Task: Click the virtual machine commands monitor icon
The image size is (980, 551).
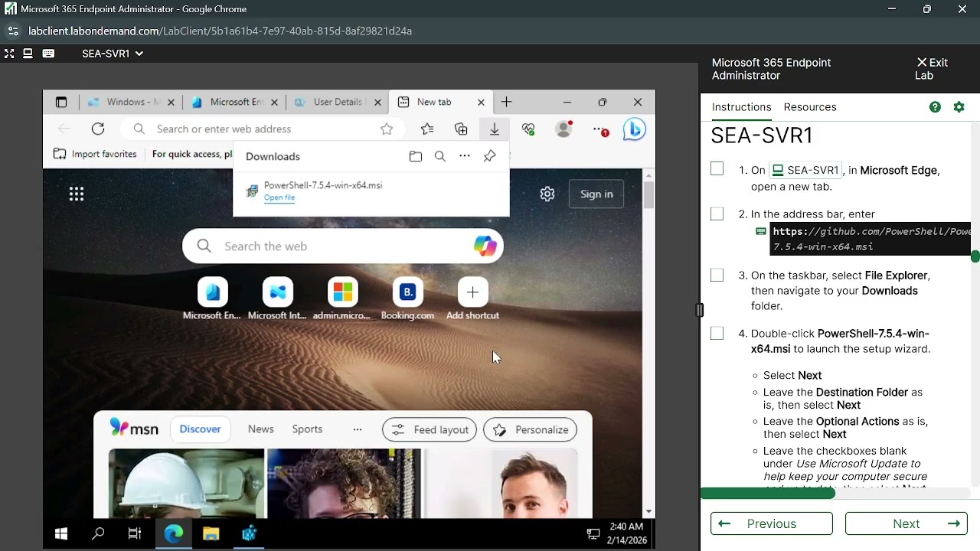Action: (28, 54)
